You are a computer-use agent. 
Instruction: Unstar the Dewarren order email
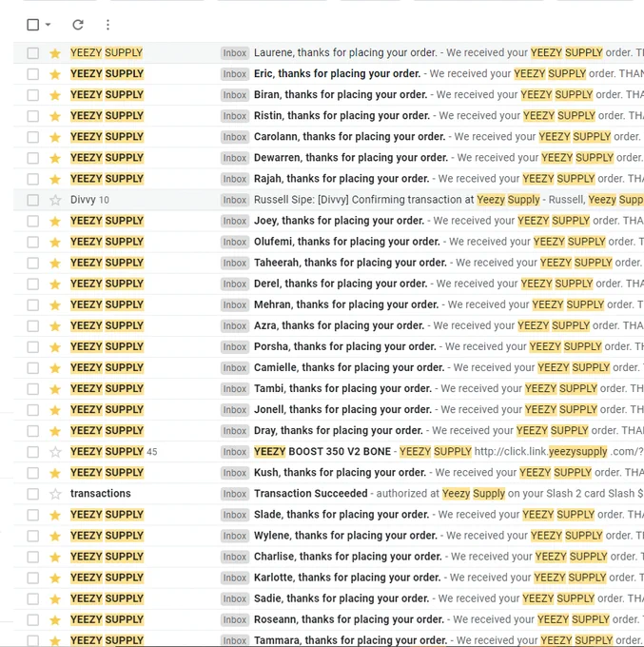[x=55, y=159]
